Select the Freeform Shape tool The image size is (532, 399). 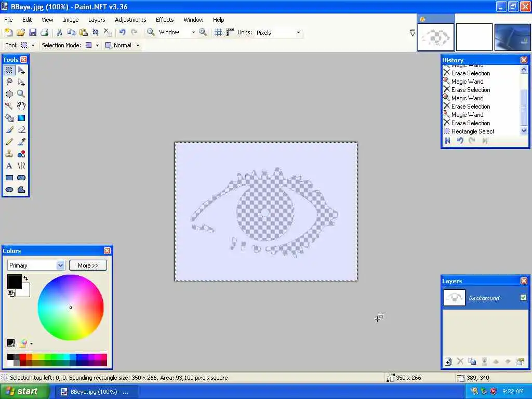21,190
